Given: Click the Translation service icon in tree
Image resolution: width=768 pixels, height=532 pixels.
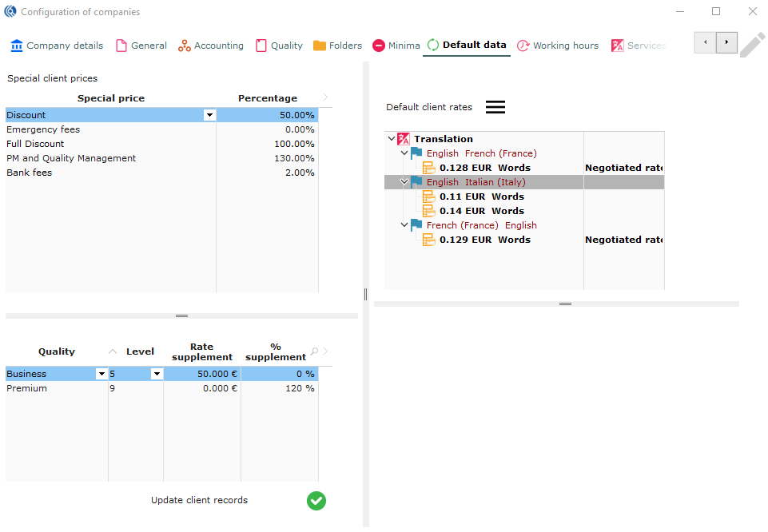Looking at the screenshot, I should click(404, 139).
